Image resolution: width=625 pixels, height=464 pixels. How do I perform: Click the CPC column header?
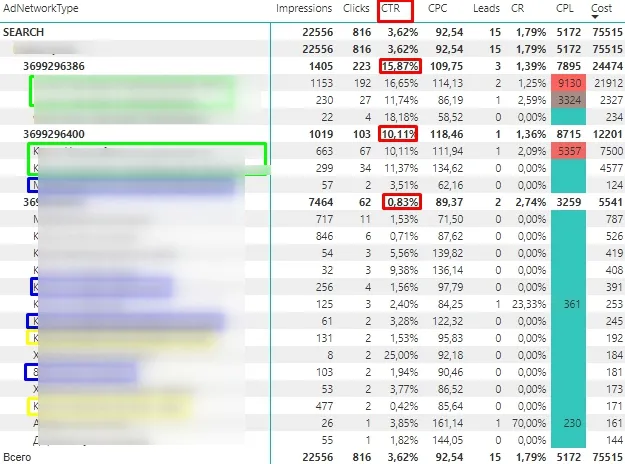coord(437,8)
